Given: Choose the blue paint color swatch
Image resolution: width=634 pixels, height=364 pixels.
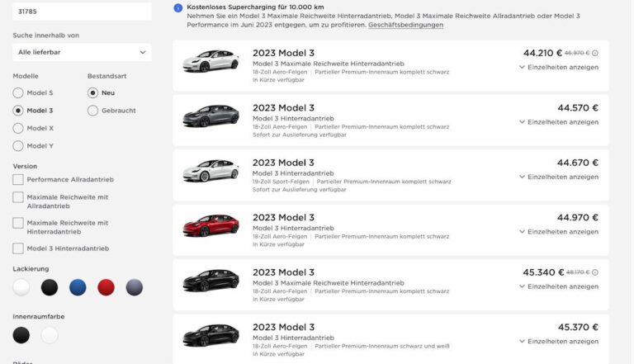Looking at the screenshot, I should (78, 287).
